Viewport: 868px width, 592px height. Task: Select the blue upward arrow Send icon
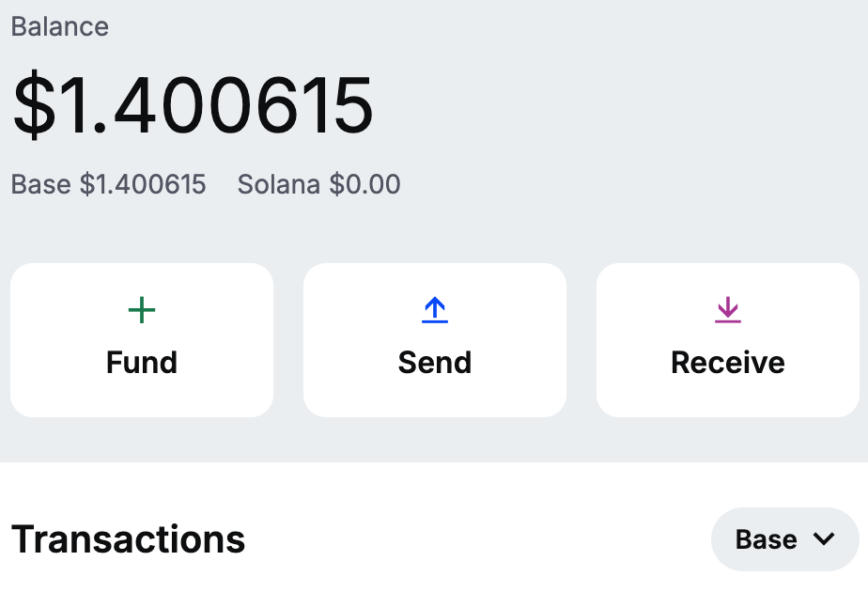pyautogui.click(x=434, y=308)
